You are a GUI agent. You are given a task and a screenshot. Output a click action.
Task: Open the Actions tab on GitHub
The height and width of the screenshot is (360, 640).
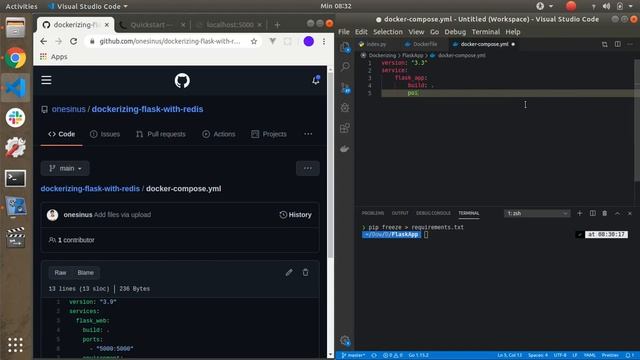tap(219, 134)
